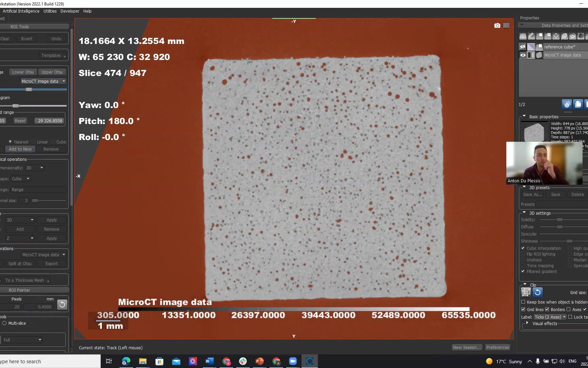This screenshot has height=368, width=588.
Task: Open PowerPoint from the taskbar
Action: 259,361
